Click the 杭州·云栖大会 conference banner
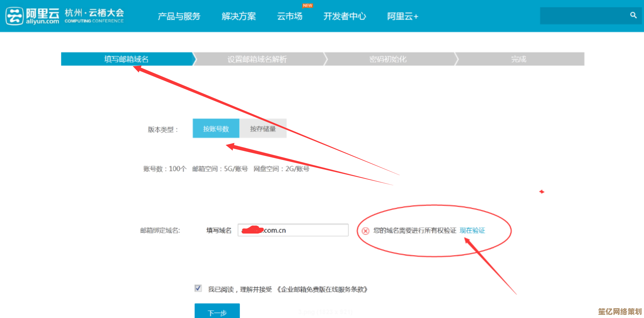The height and width of the screenshot is (318, 644). (x=94, y=16)
